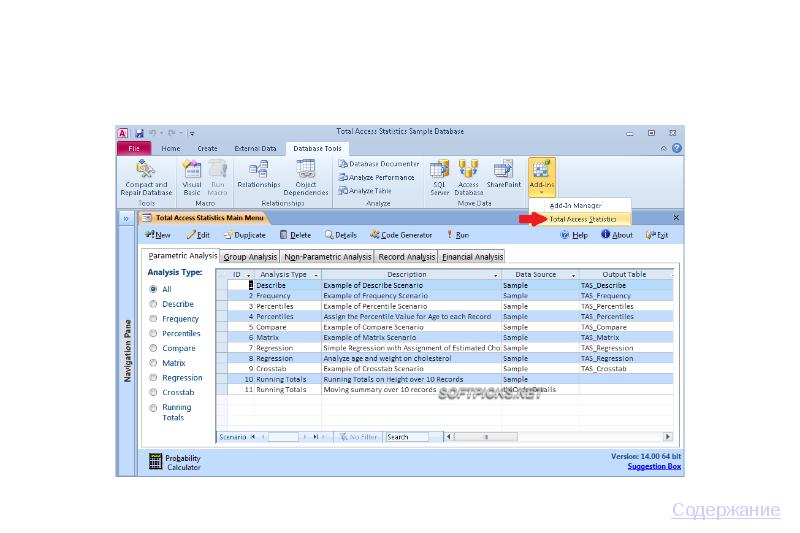The image size is (800, 533).
Task: Open Object Dependencies tool
Action: [x=305, y=170]
